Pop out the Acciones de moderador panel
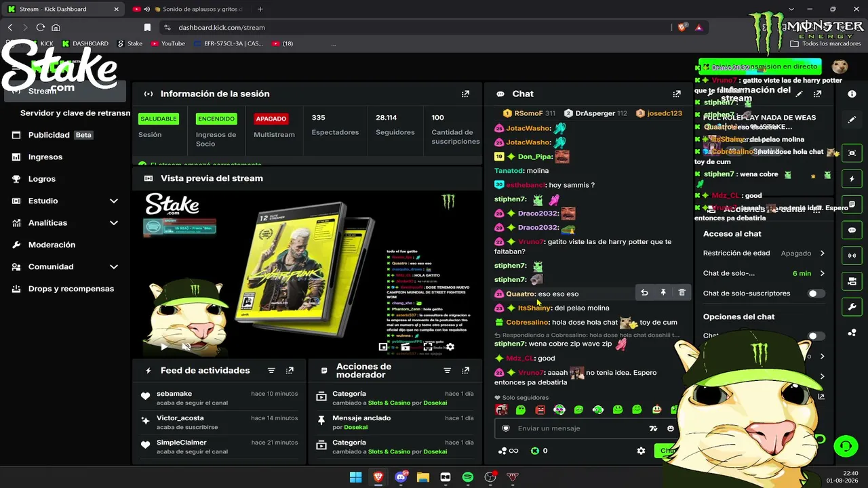The height and width of the screenshot is (488, 868). [465, 371]
